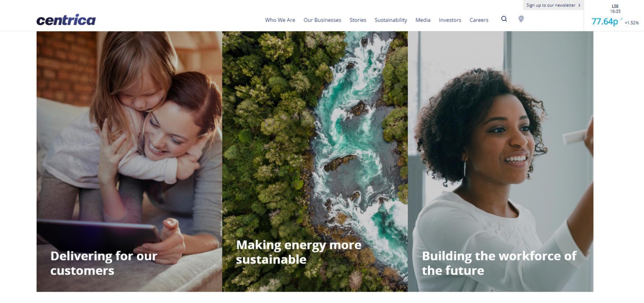Open the Who We Are menu
The image size is (644, 303).
click(x=280, y=20)
